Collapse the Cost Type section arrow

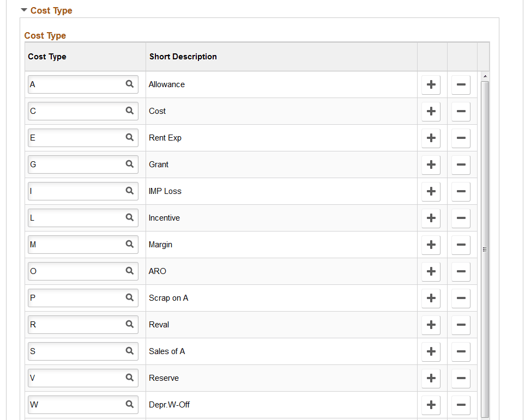point(23,10)
